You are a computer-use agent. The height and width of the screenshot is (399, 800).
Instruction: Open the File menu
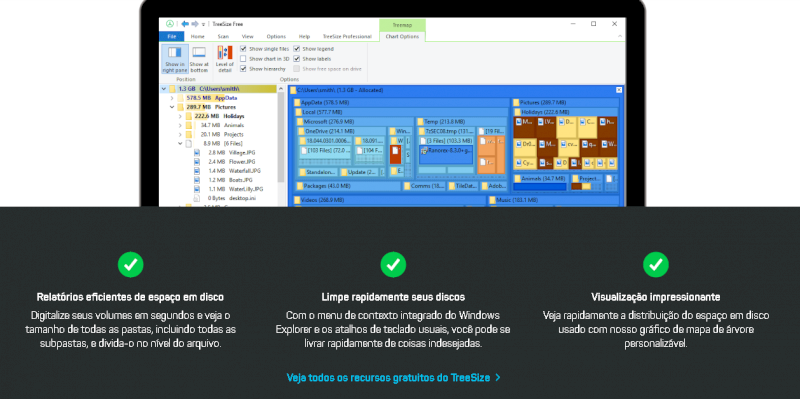click(171, 37)
